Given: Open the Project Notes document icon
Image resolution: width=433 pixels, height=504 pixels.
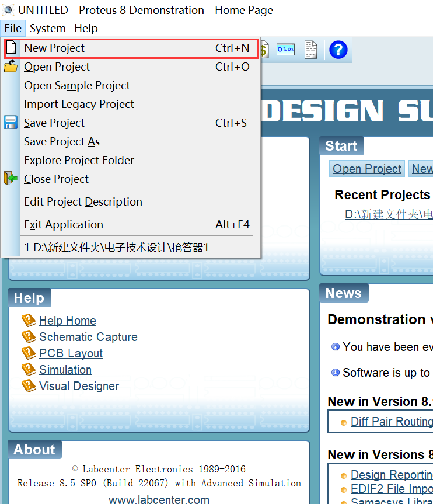Looking at the screenshot, I should pyautogui.click(x=310, y=50).
